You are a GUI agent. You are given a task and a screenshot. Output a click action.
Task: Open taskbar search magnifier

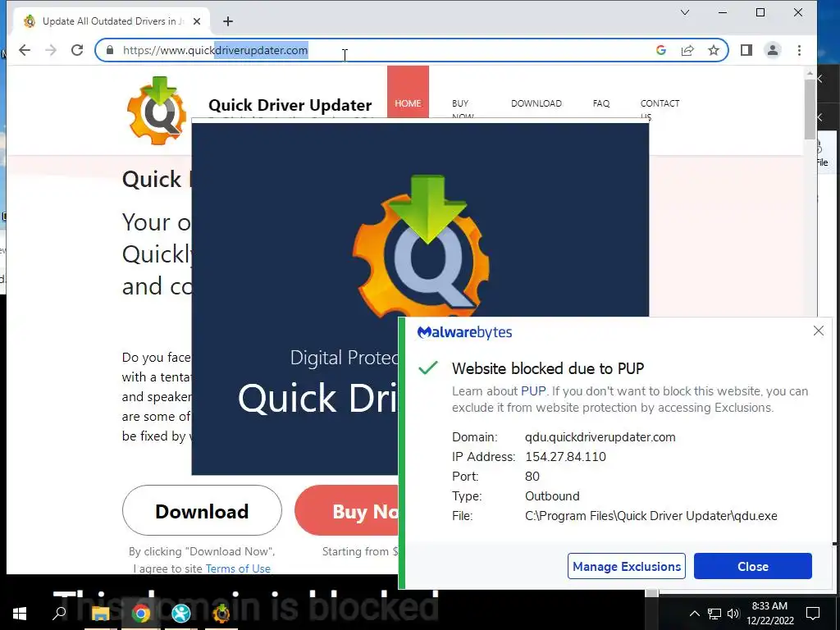pyautogui.click(x=59, y=614)
